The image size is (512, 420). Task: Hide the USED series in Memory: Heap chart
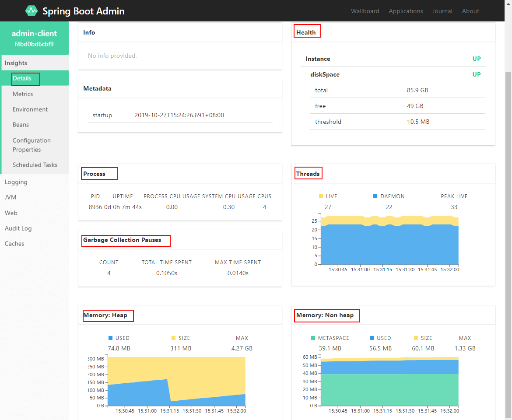[x=119, y=338]
